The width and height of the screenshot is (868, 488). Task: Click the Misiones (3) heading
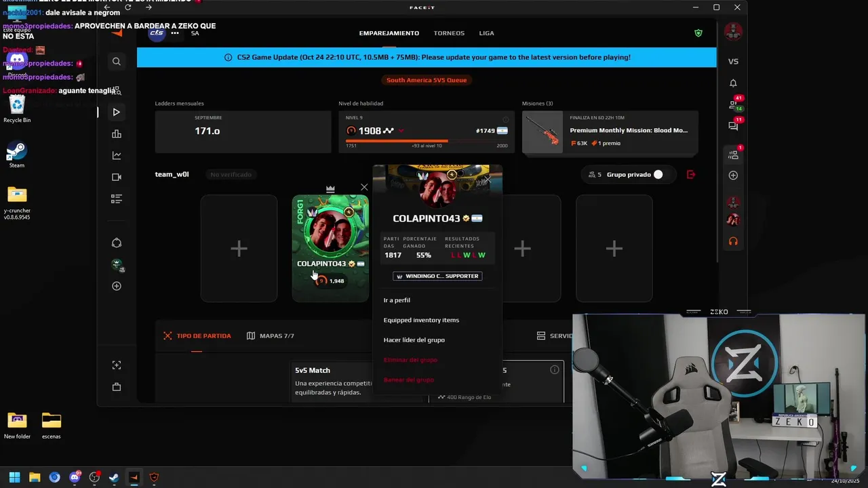(537, 104)
